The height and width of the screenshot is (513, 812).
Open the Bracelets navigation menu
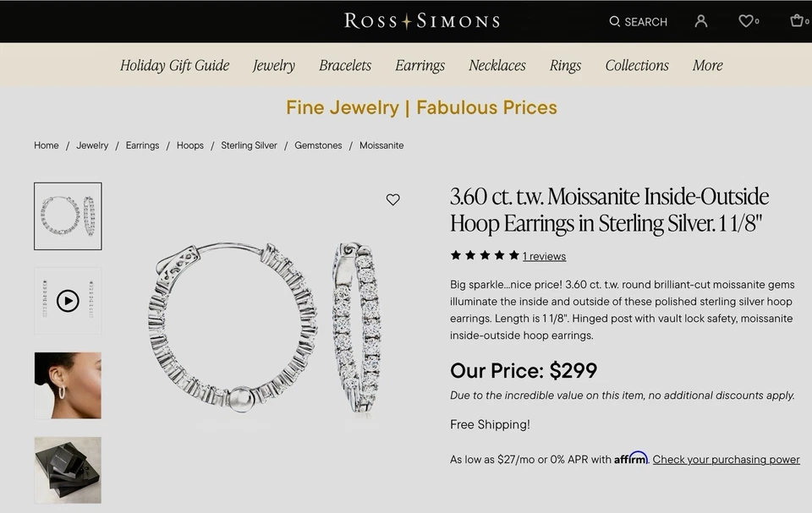[x=344, y=65]
